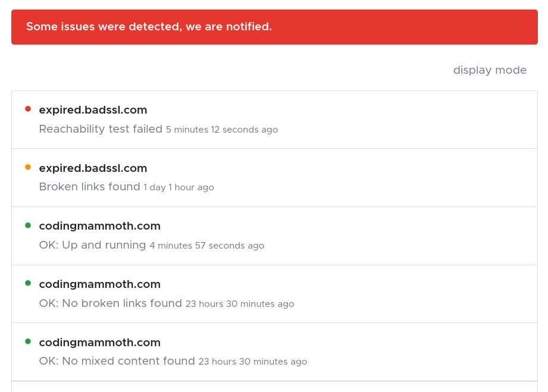The height and width of the screenshot is (392, 548).
Task: Click the 4 minutes 57 seconds ago timestamp
Action: click(x=206, y=246)
